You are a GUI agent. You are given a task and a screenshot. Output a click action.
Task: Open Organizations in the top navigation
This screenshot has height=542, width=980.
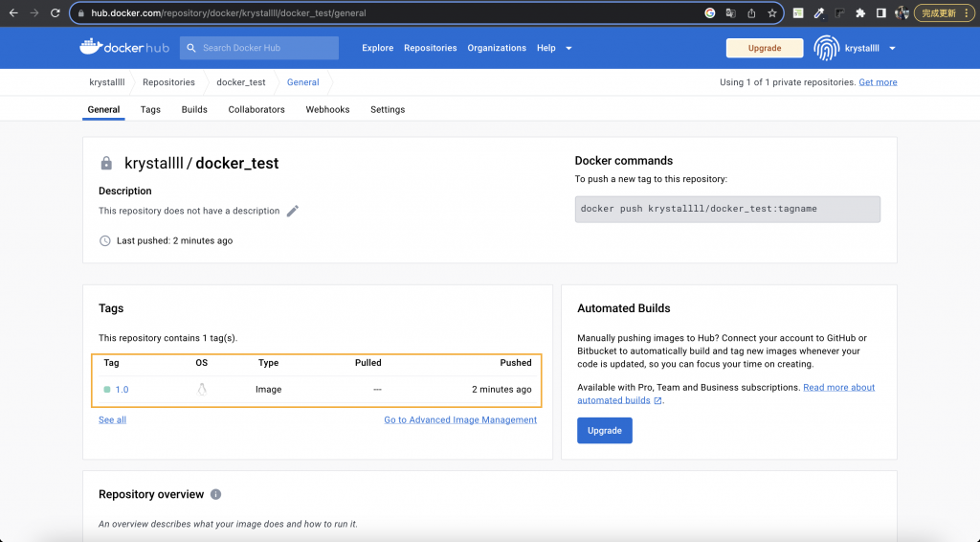coord(497,48)
